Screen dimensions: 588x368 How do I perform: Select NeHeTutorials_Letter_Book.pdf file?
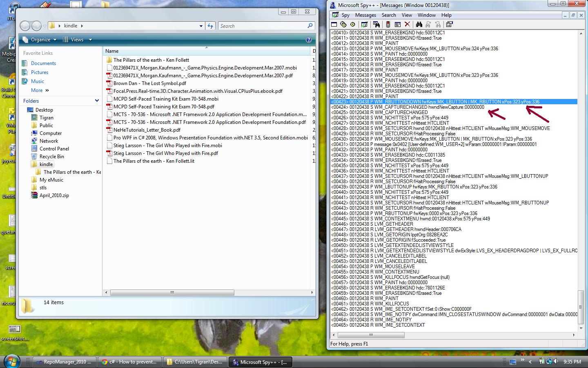[147, 130]
